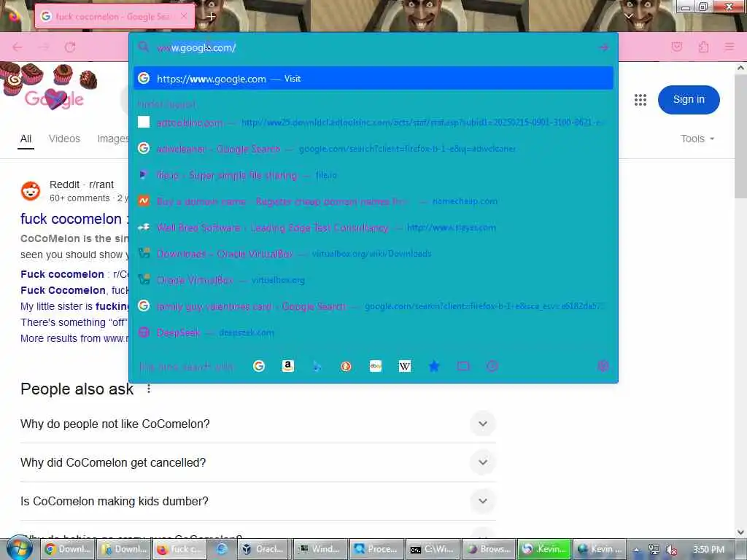
Task: Open search settings gear in dropdown
Action: (x=603, y=366)
